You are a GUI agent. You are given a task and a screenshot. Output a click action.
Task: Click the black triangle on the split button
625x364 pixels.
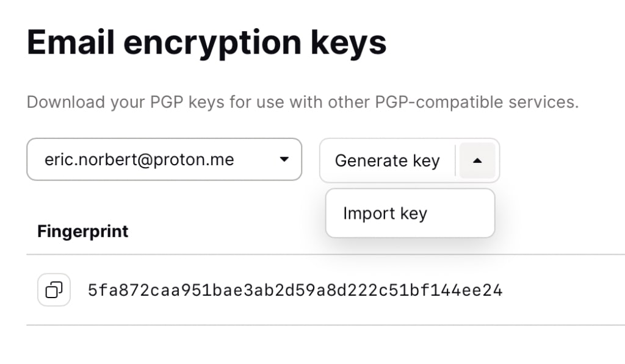[477, 160]
